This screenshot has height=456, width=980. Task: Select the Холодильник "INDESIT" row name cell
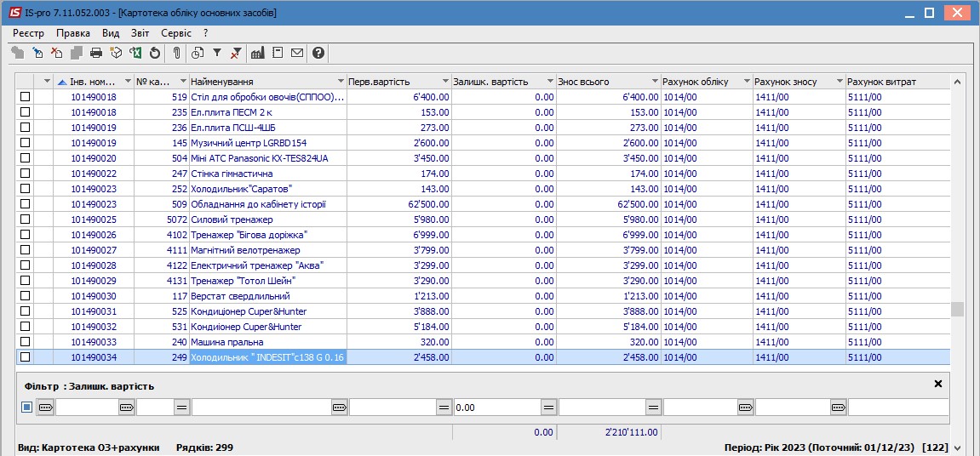268,357
